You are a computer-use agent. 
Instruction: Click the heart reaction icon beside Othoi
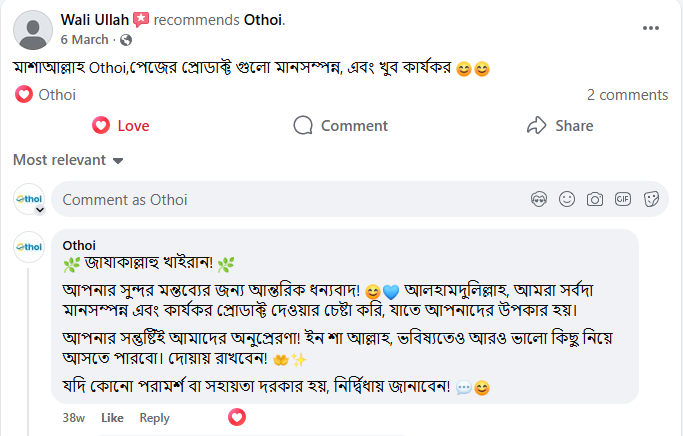24,95
